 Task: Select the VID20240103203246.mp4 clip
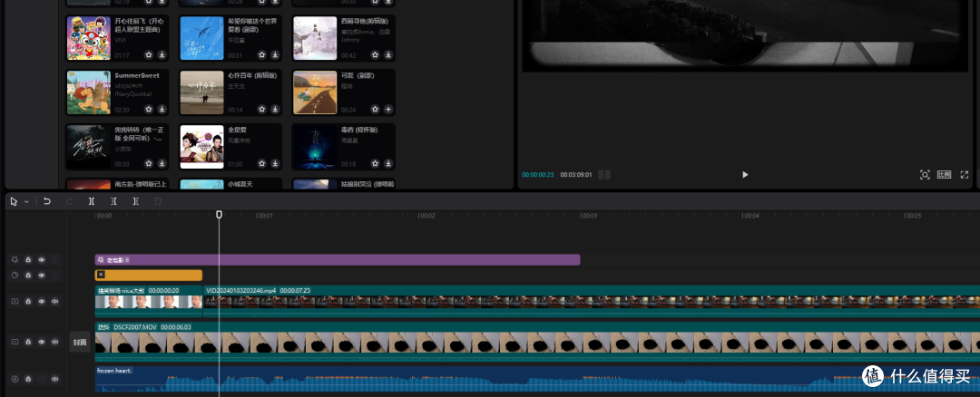(x=592, y=302)
